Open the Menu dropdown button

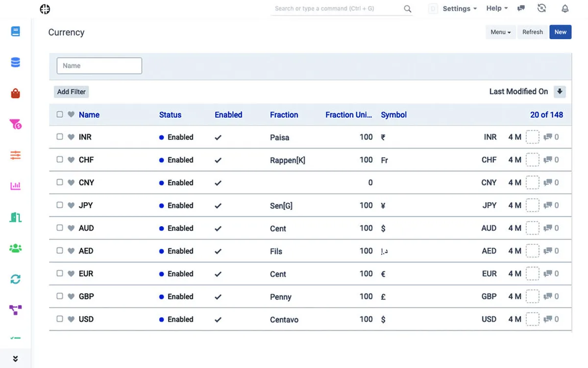500,32
